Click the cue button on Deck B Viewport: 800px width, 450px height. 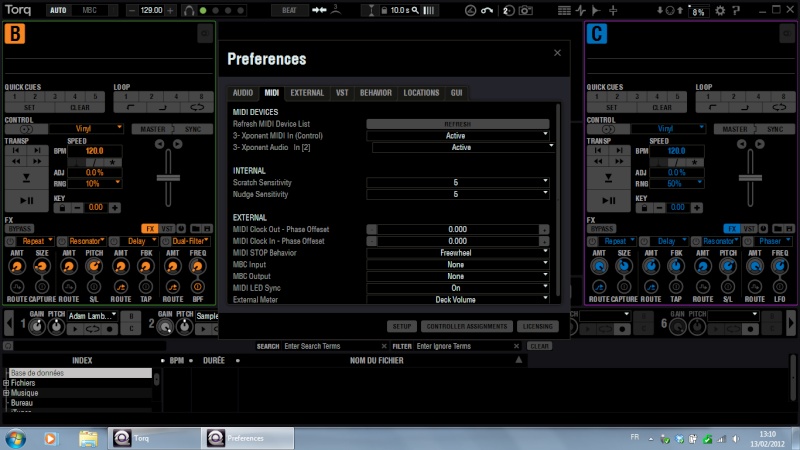pyautogui.click(x=26, y=178)
